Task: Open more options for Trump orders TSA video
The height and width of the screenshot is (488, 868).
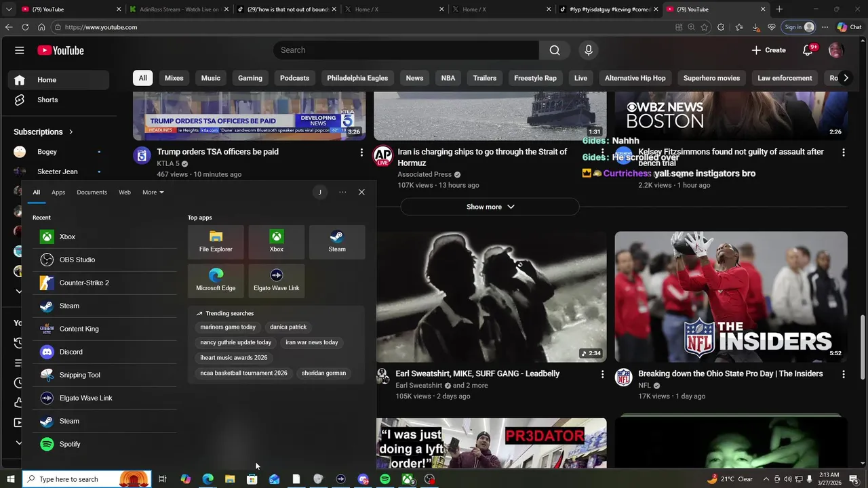Action: (361, 152)
